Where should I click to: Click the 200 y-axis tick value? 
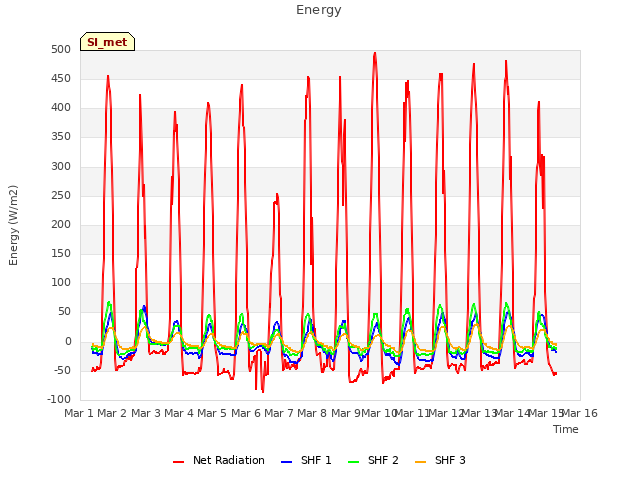click(x=61, y=225)
